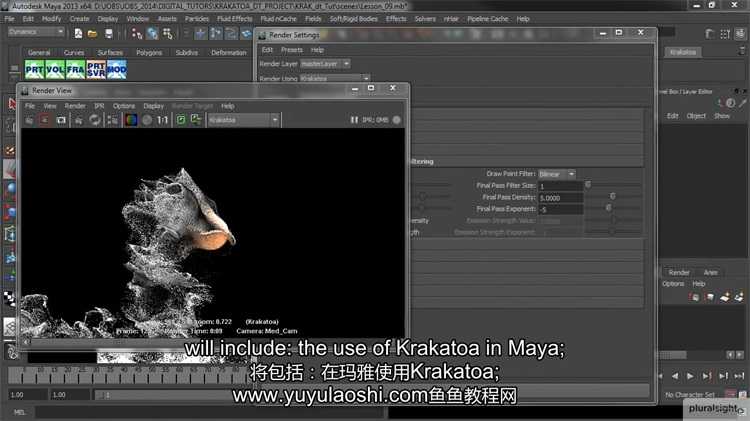This screenshot has width=750, height=421.
Task: Display RGB channels in Render View
Action: point(131,120)
